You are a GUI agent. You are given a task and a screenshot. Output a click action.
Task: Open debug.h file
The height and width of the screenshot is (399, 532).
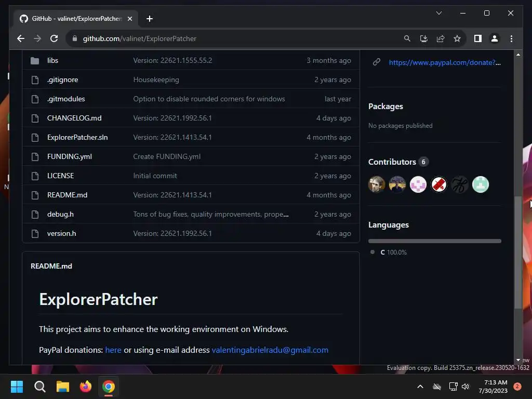(x=60, y=215)
